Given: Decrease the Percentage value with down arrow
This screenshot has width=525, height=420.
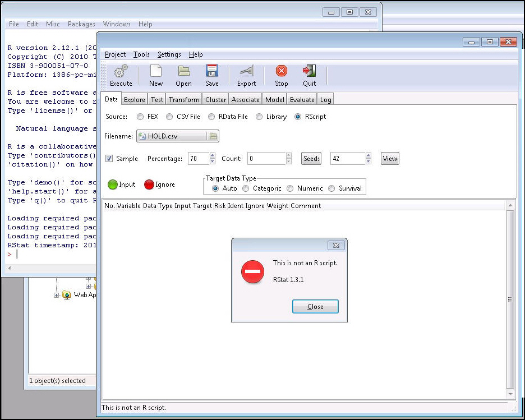Looking at the screenshot, I should [212, 161].
